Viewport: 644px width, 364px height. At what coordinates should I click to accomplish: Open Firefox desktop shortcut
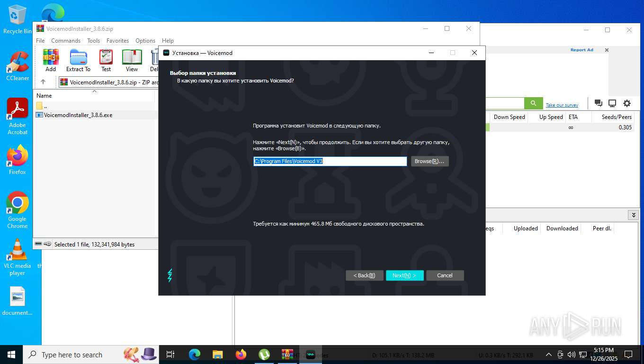pyautogui.click(x=18, y=160)
